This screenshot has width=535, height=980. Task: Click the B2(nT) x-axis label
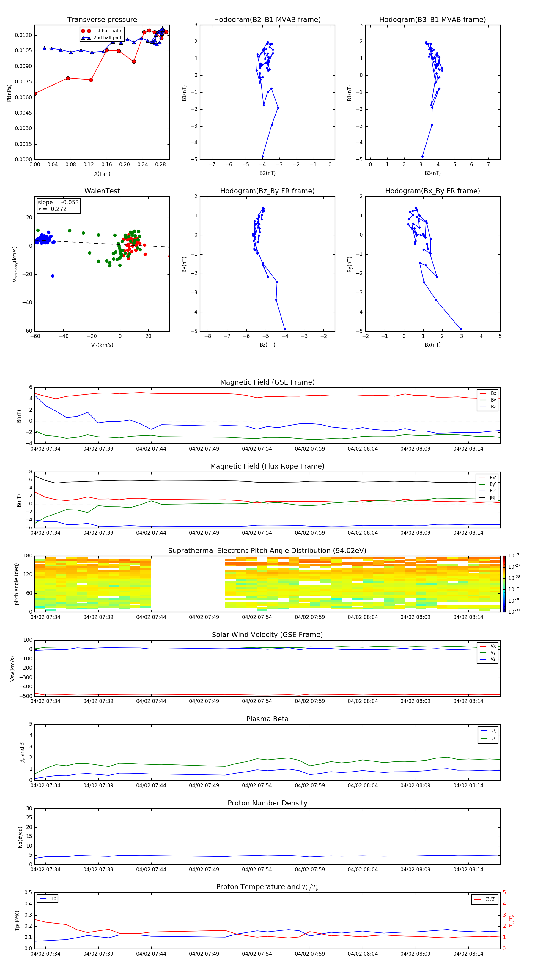267,173
